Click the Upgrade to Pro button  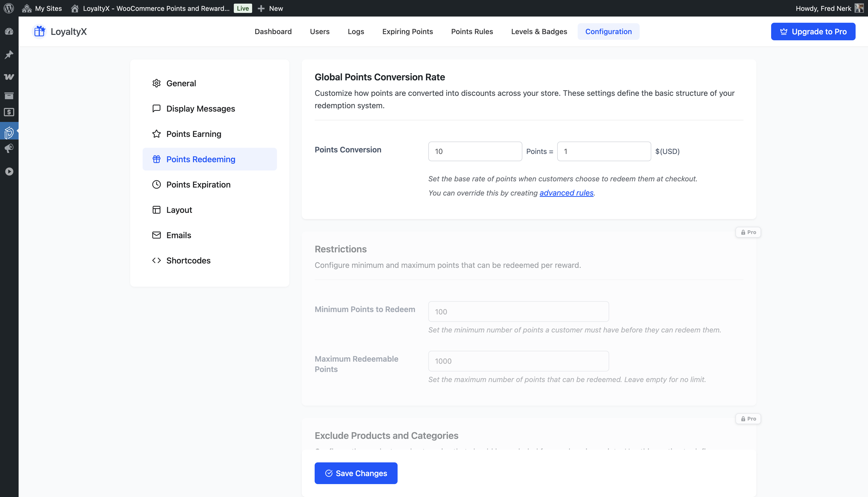tap(813, 32)
